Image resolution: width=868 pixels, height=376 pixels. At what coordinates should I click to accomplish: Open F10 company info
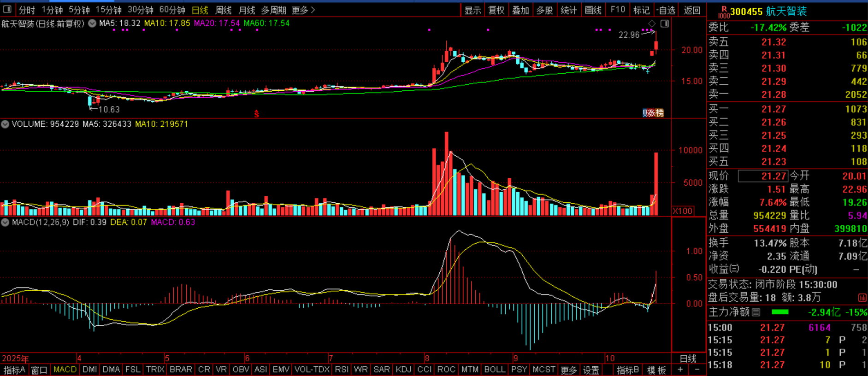[618, 10]
